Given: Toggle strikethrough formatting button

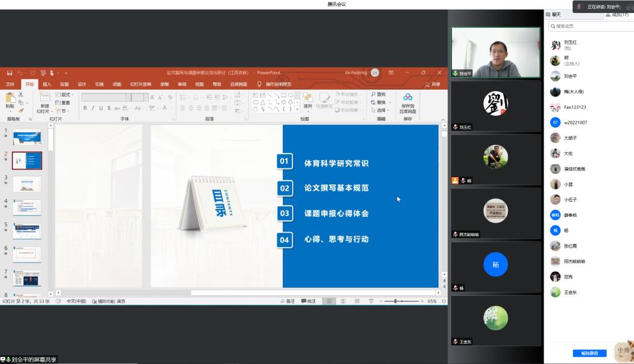Looking at the screenshot, I should (117, 108).
